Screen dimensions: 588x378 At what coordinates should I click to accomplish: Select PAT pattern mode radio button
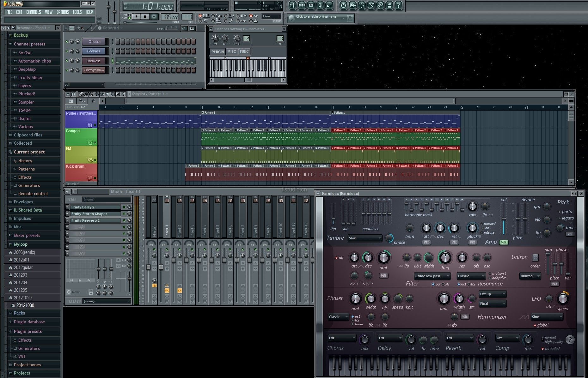tap(130, 15)
